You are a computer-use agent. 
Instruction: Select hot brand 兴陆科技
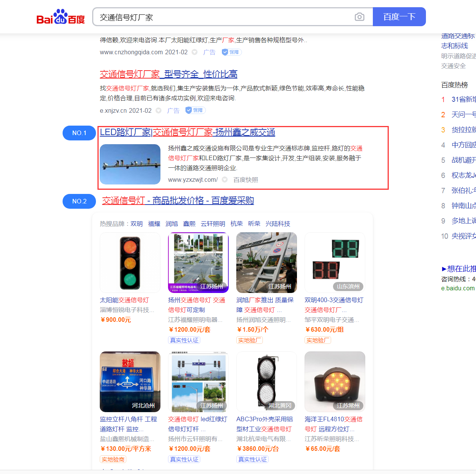(x=278, y=224)
